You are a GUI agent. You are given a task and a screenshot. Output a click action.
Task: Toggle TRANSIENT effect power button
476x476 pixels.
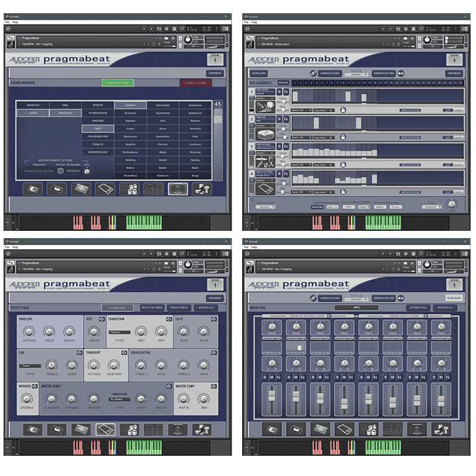tap(124, 352)
